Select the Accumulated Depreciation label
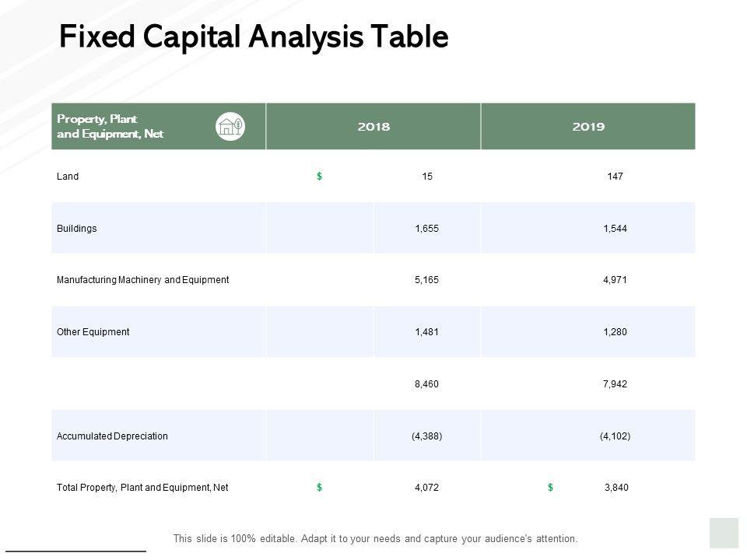The image size is (747, 560). 112,436
